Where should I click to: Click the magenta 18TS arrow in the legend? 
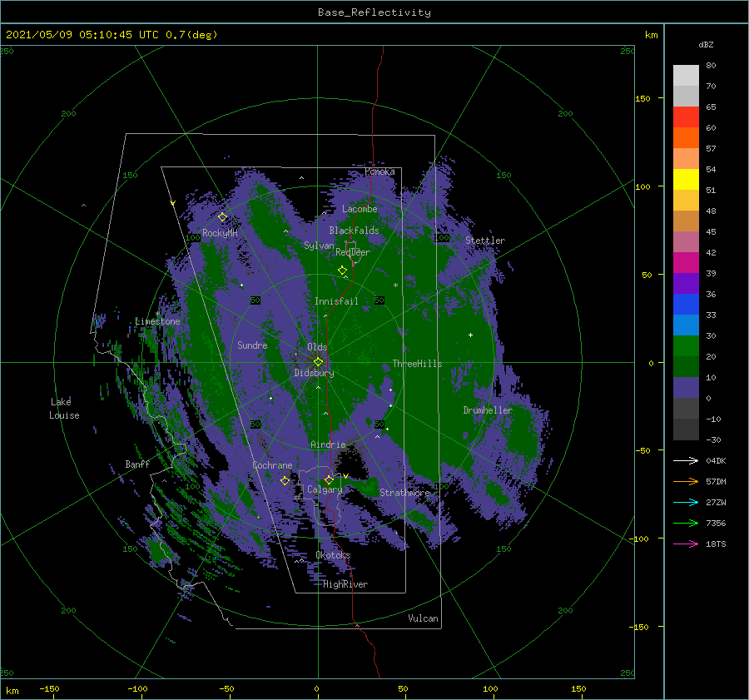(686, 544)
